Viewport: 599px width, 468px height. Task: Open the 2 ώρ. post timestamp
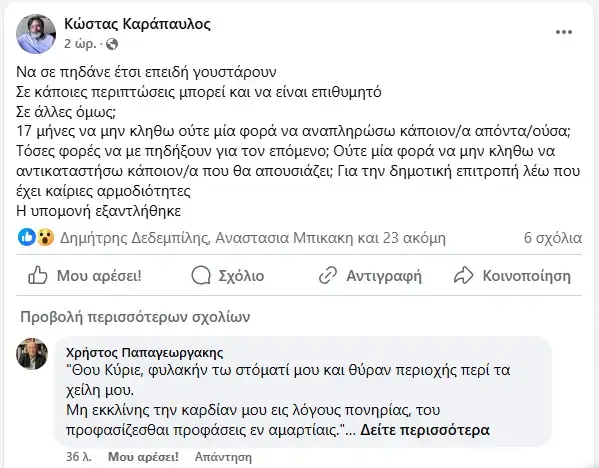[80, 44]
